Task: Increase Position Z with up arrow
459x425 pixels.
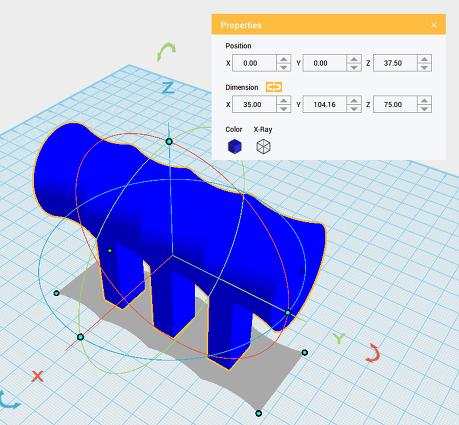Action: [x=425, y=59]
